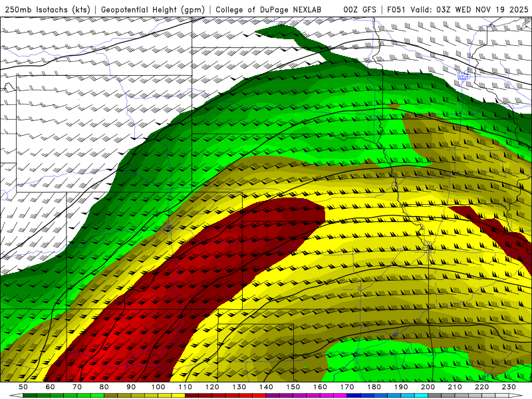Click the '210' value on the color scale

point(455,387)
